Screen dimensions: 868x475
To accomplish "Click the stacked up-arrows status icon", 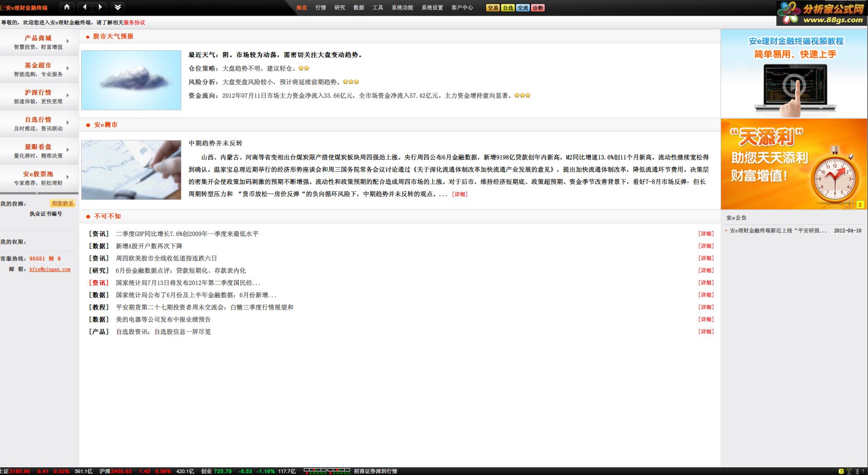I will pos(857,471).
